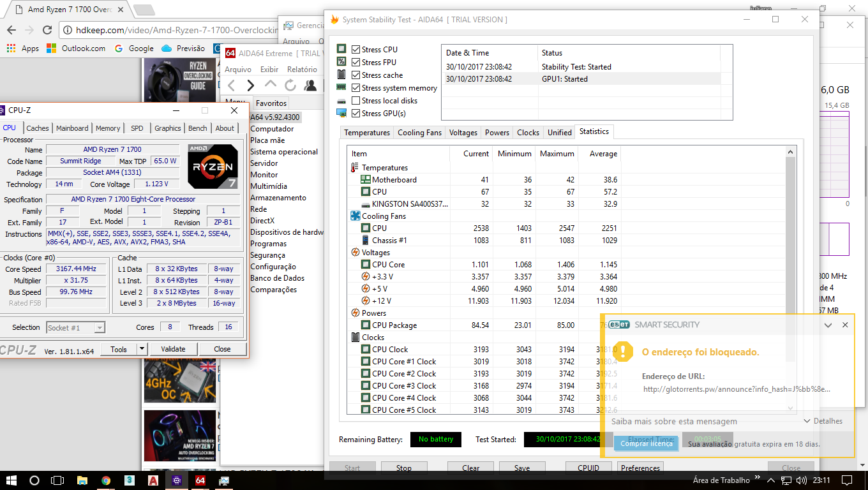Uncheck the Stress GPU(s) checkbox

356,113
